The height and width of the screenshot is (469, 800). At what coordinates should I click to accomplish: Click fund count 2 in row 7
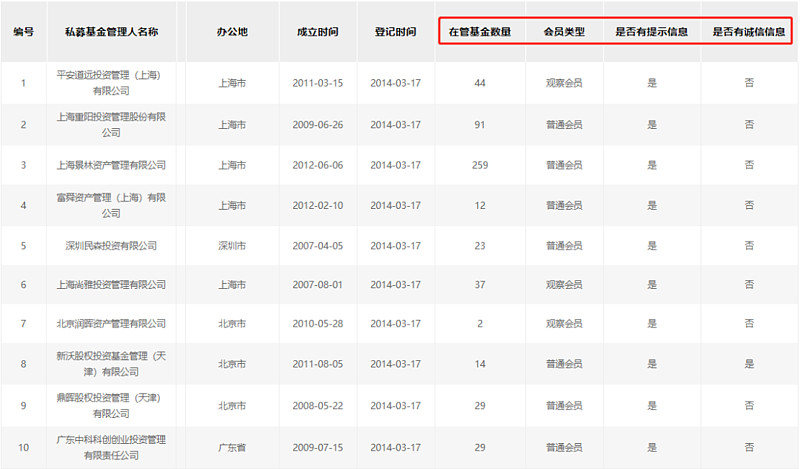[x=480, y=323]
